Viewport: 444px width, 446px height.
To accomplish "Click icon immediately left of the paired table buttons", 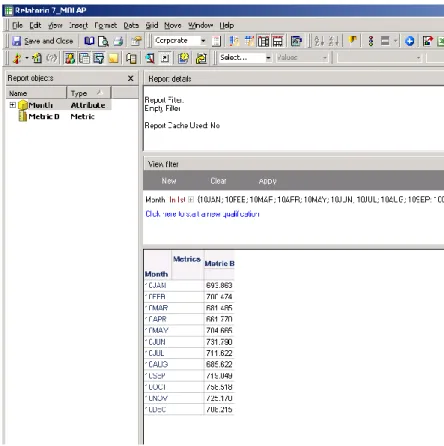I will pyautogui.click(x=249, y=41).
